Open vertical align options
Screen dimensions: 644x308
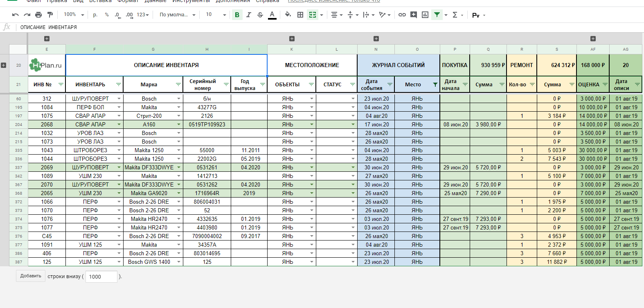click(x=353, y=15)
